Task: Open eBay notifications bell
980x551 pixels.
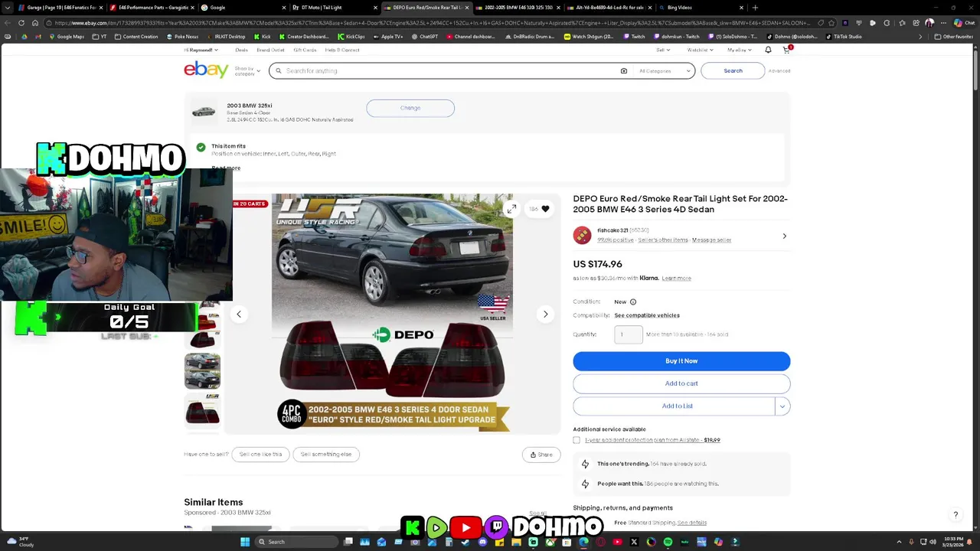Action: pyautogui.click(x=768, y=50)
